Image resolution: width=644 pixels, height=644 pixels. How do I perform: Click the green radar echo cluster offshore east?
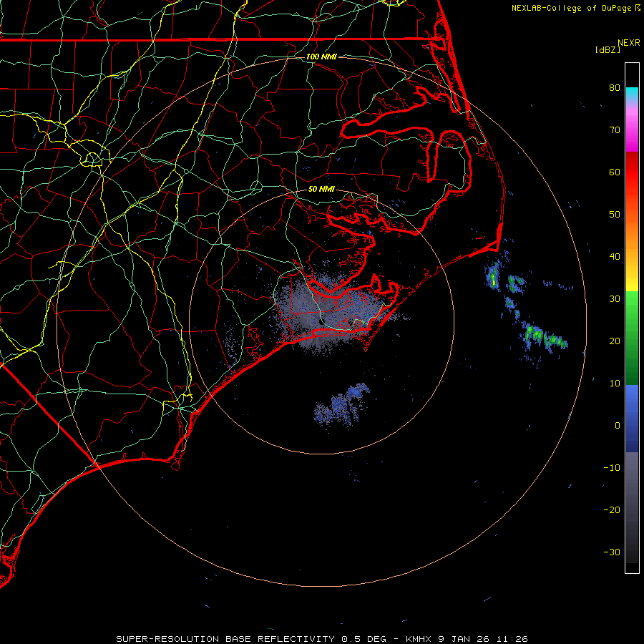pos(545,338)
